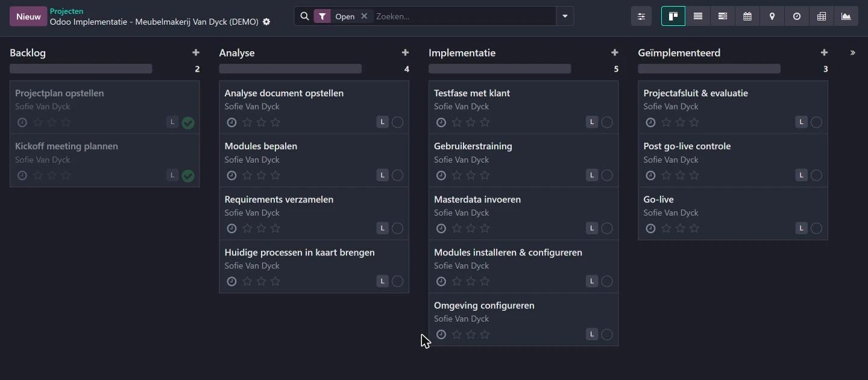Click Backlog column progress bar
This screenshot has height=380, width=868.
[x=81, y=69]
